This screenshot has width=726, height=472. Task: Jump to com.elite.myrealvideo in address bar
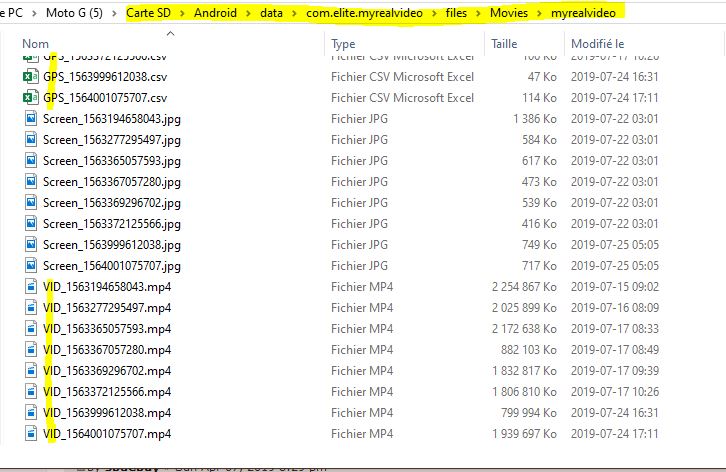(x=362, y=13)
